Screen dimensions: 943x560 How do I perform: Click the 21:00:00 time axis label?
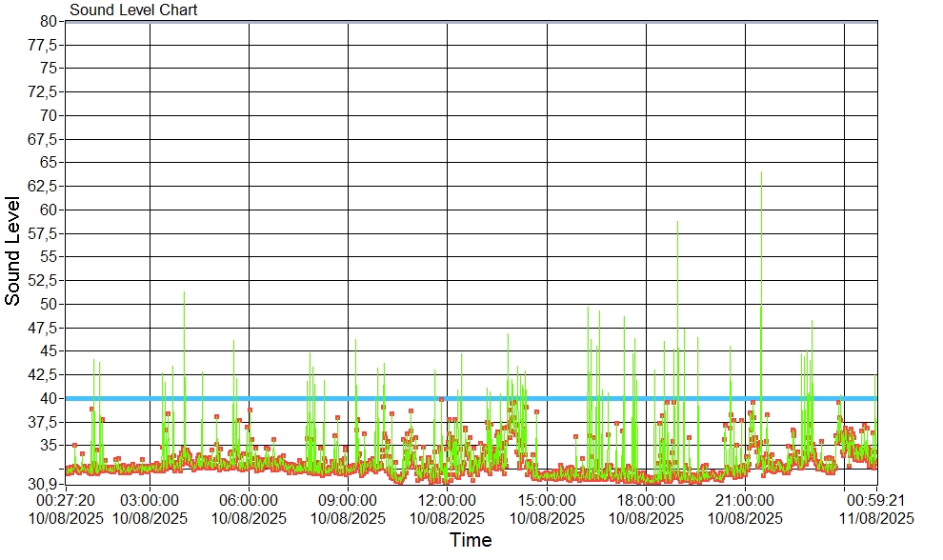click(x=745, y=501)
